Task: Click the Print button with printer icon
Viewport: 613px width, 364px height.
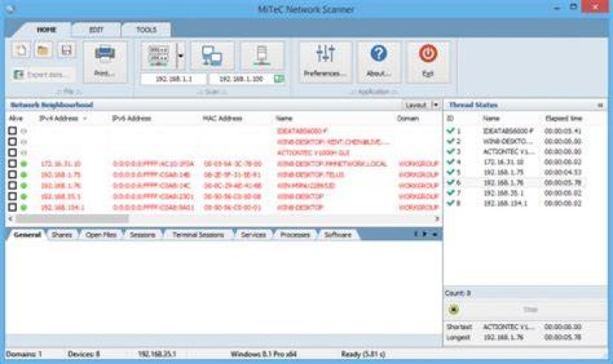Action: point(105,62)
